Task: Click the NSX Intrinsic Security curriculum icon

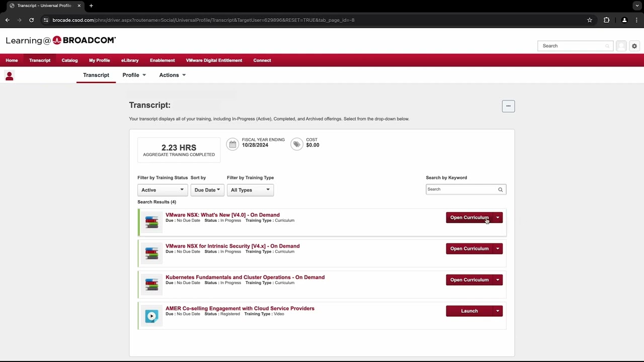Action: coord(151,253)
